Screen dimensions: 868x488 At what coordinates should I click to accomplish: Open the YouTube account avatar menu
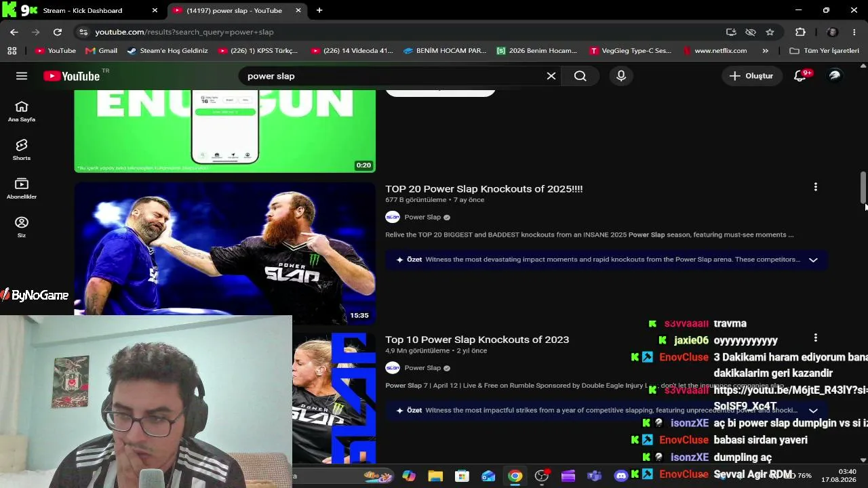pos(835,76)
